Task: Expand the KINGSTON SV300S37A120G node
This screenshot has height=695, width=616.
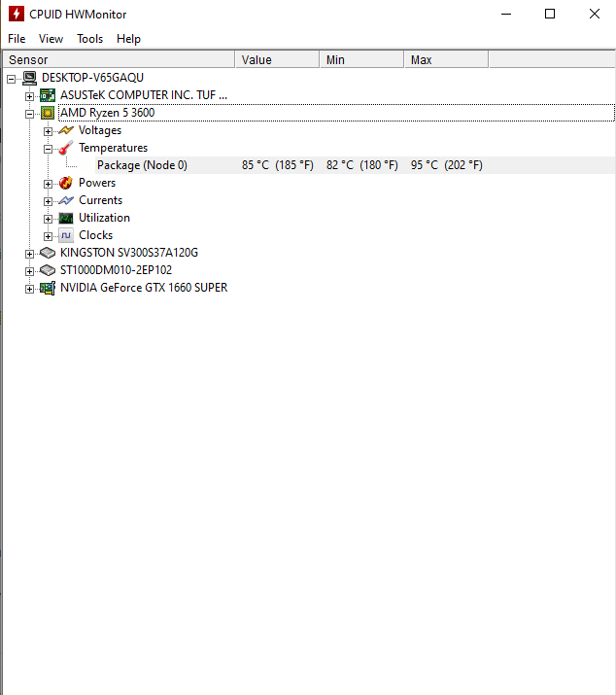Action: coord(29,254)
